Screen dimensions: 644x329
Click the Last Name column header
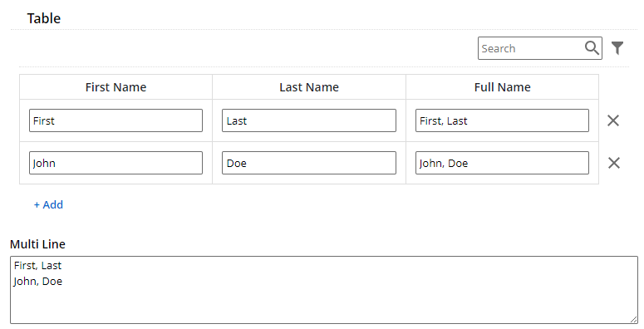tap(309, 87)
